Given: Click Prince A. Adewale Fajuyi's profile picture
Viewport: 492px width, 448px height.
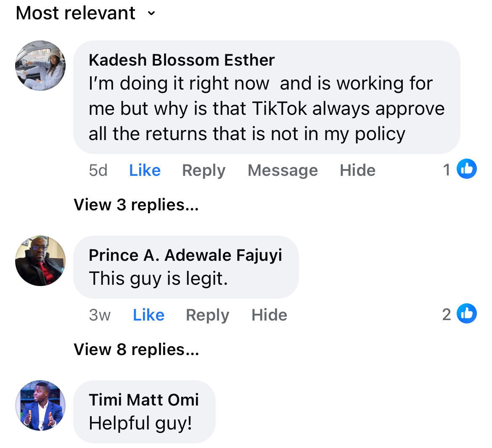Looking at the screenshot, I should [x=40, y=261].
